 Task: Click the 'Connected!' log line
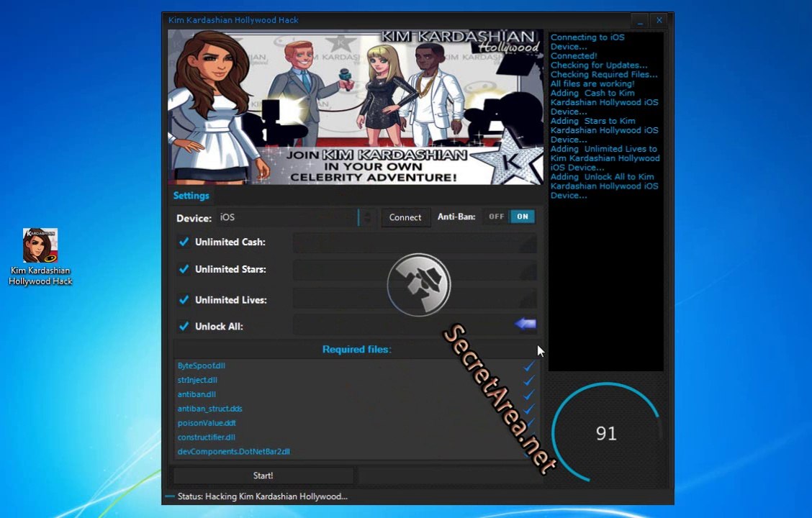(574, 56)
